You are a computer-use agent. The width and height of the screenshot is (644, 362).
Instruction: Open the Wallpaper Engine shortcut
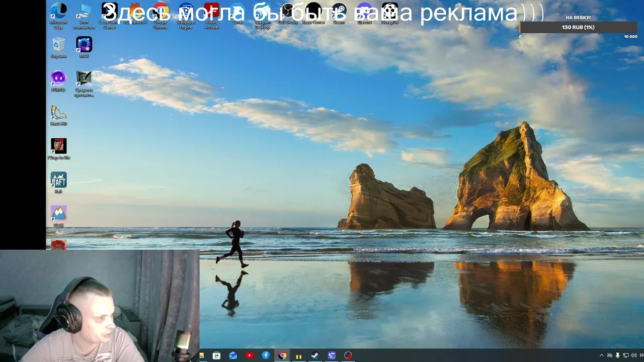click(x=186, y=16)
